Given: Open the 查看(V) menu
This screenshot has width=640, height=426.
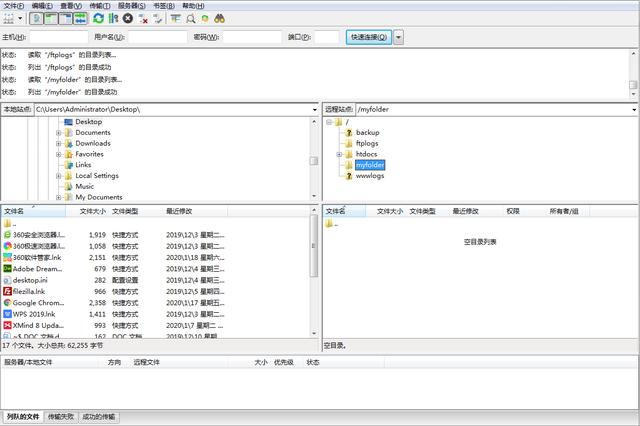Looking at the screenshot, I should click(x=71, y=6).
